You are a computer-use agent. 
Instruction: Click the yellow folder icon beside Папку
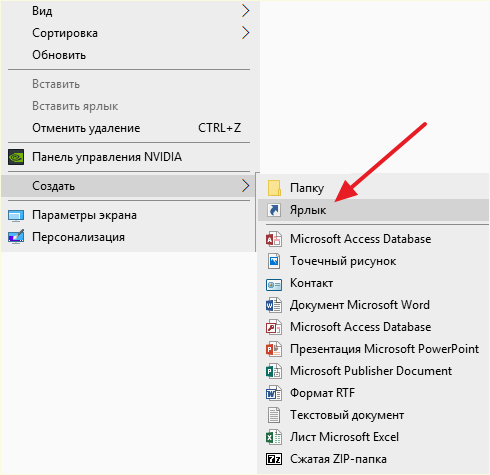pos(274,188)
